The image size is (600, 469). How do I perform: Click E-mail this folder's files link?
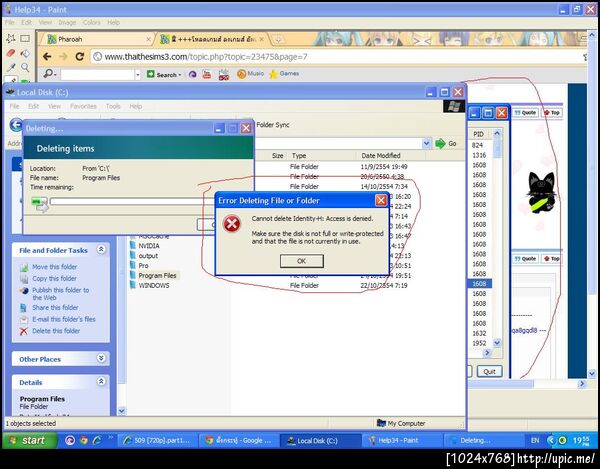(64, 319)
